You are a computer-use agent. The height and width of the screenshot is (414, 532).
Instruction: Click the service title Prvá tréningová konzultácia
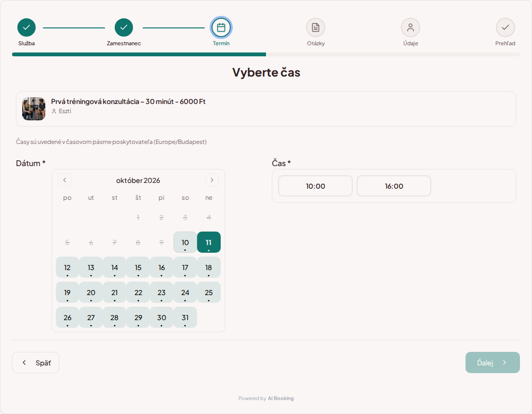128,102
